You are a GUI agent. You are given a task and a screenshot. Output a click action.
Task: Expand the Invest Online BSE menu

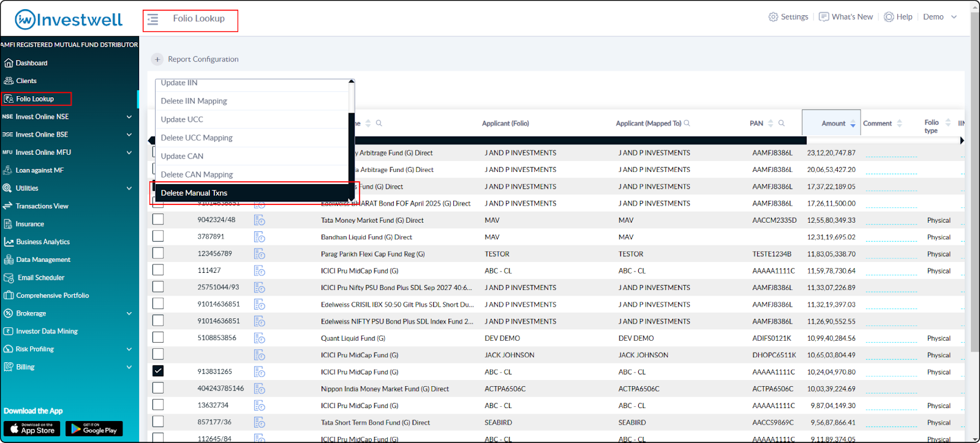click(x=129, y=135)
